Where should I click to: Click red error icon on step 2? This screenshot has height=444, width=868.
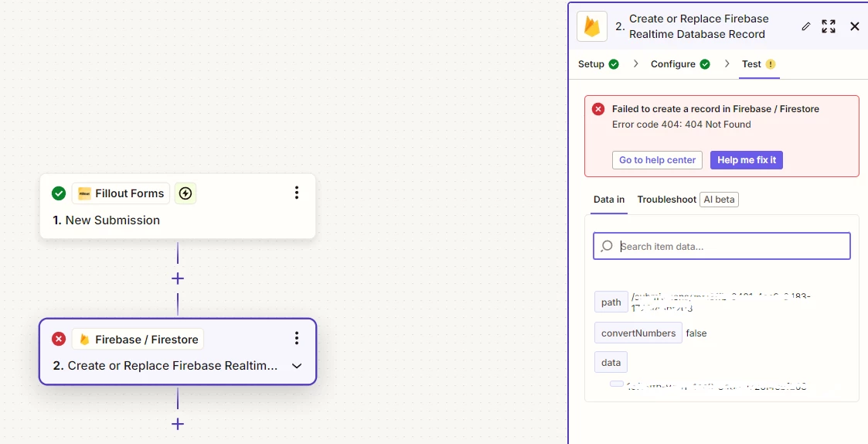(59, 339)
